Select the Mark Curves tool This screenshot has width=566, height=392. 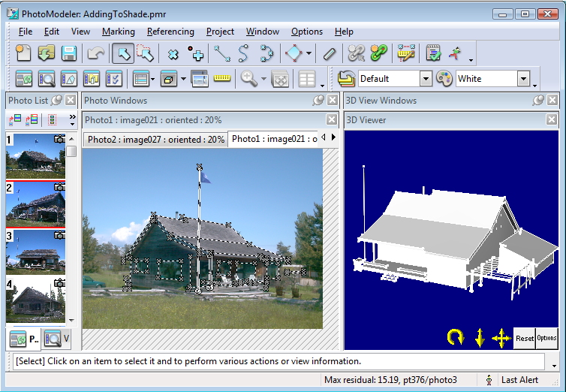coord(243,53)
